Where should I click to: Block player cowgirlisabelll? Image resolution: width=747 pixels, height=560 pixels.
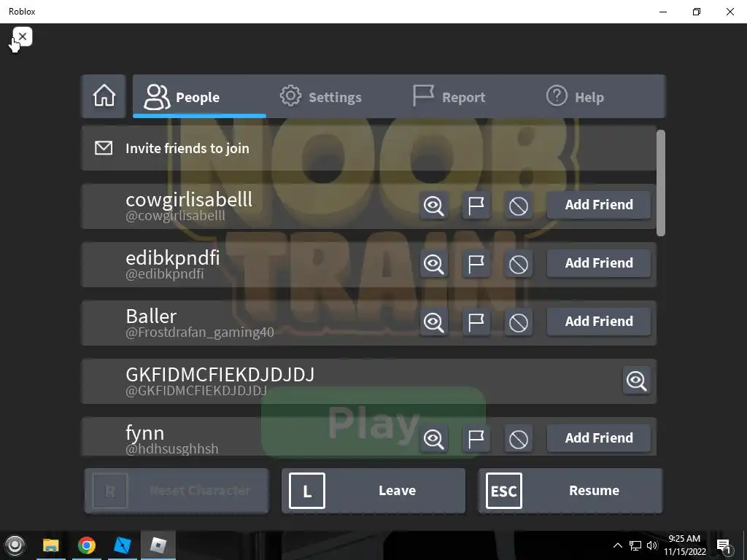[x=519, y=206]
